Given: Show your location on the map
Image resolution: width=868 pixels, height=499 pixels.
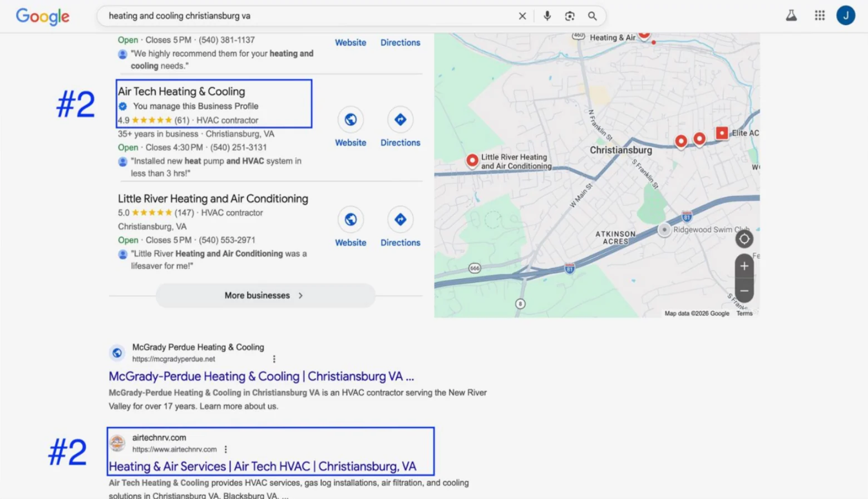Looking at the screenshot, I should click(x=744, y=239).
